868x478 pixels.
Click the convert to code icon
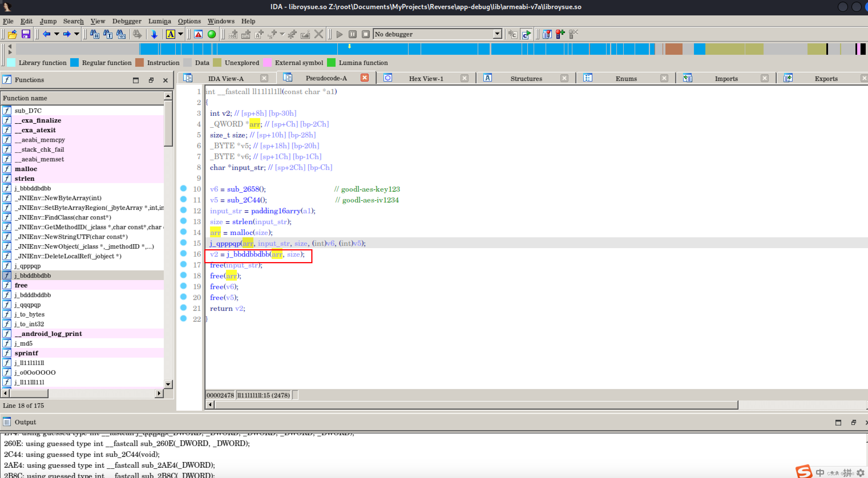233,34
